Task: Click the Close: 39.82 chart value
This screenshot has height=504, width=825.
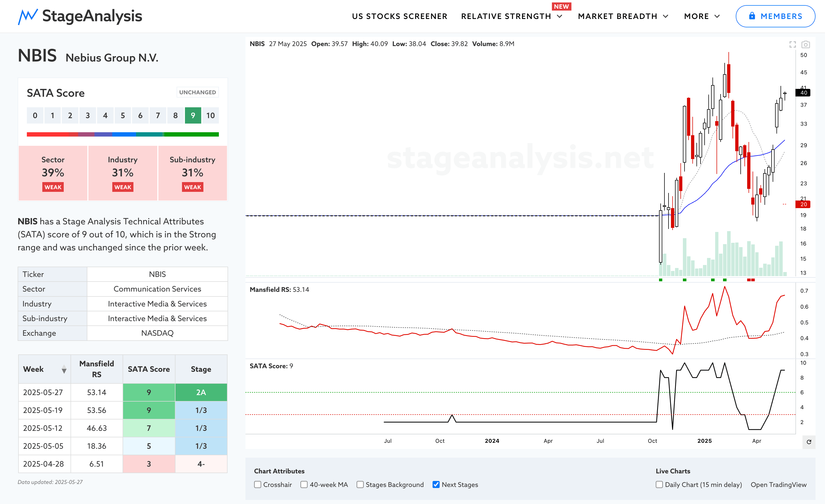Action: [x=449, y=44]
